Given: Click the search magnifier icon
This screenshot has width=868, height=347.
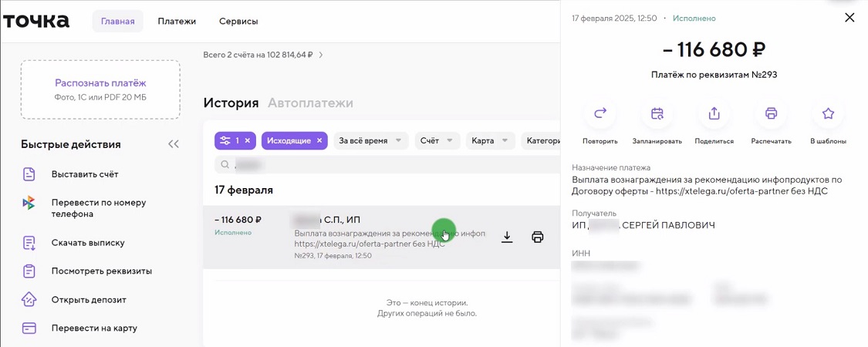Looking at the screenshot, I should point(225,164).
